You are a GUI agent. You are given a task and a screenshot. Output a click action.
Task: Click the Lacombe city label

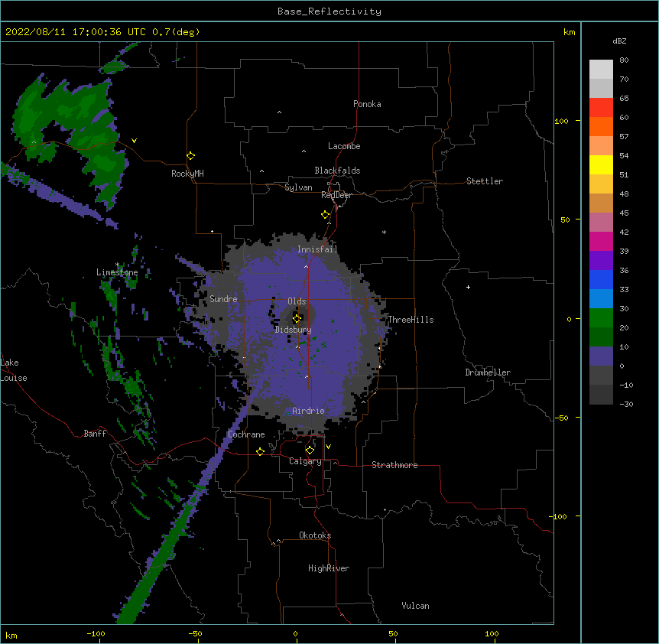(344, 146)
